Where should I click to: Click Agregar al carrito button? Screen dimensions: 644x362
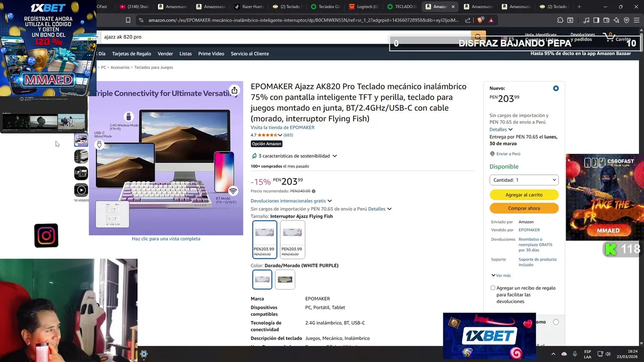(x=524, y=195)
